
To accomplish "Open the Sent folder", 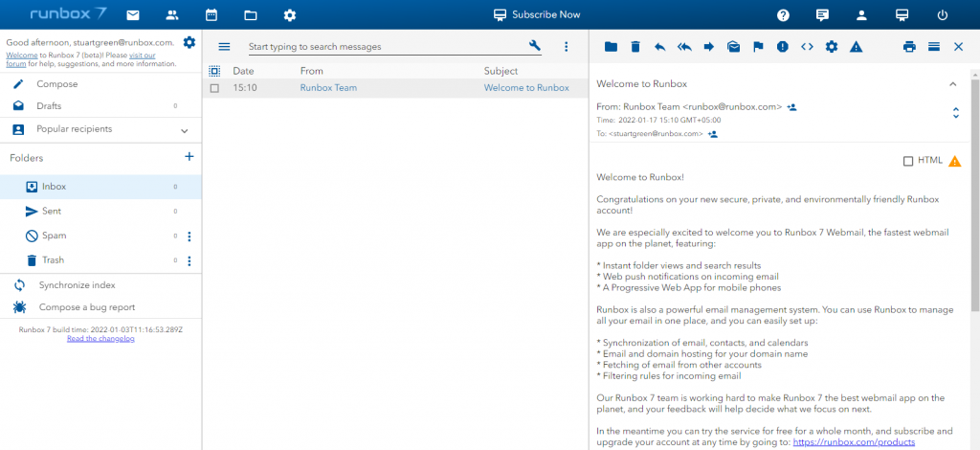I will [52, 211].
